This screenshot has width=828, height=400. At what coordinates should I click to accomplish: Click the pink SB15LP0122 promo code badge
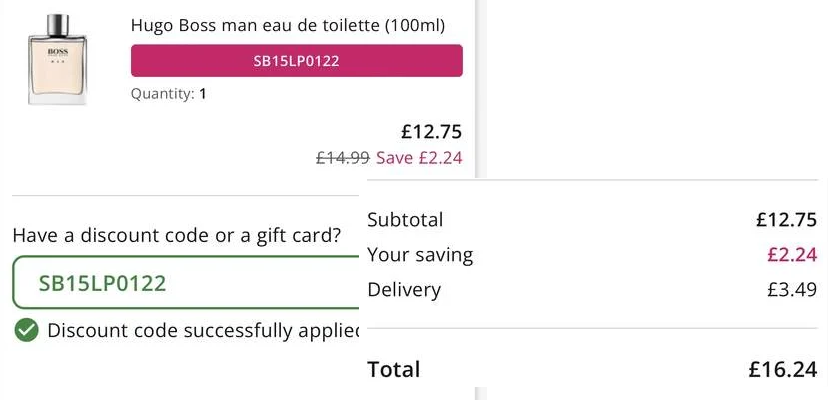pos(297,61)
